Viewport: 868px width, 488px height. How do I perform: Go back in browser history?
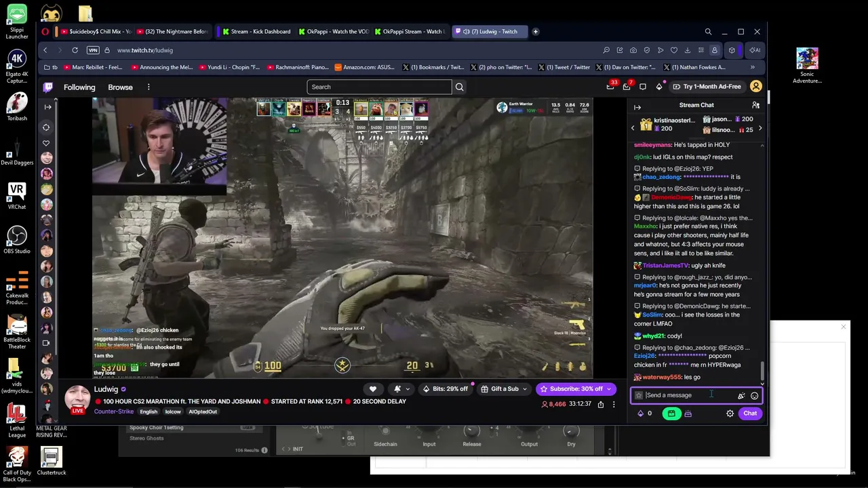[45, 50]
